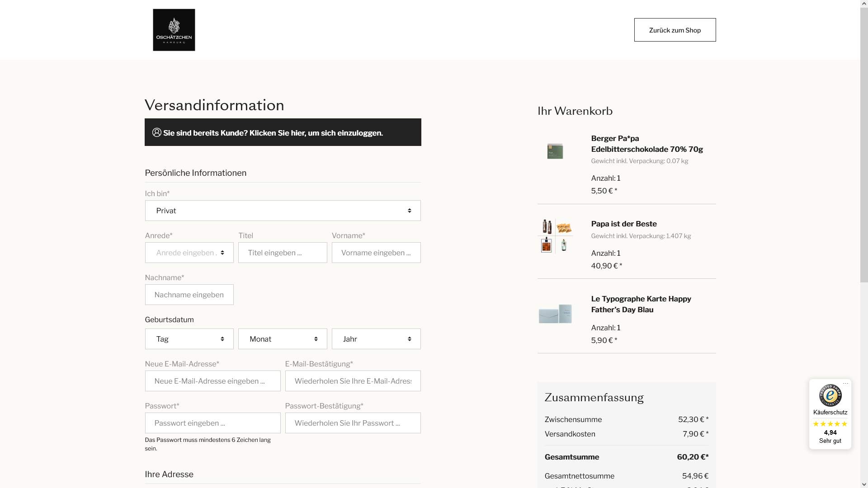Image resolution: width=868 pixels, height=488 pixels.
Task: Click the Gesamtnettosumme 54,96 € value
Action: pyautogui.click(x=695, y=476)
